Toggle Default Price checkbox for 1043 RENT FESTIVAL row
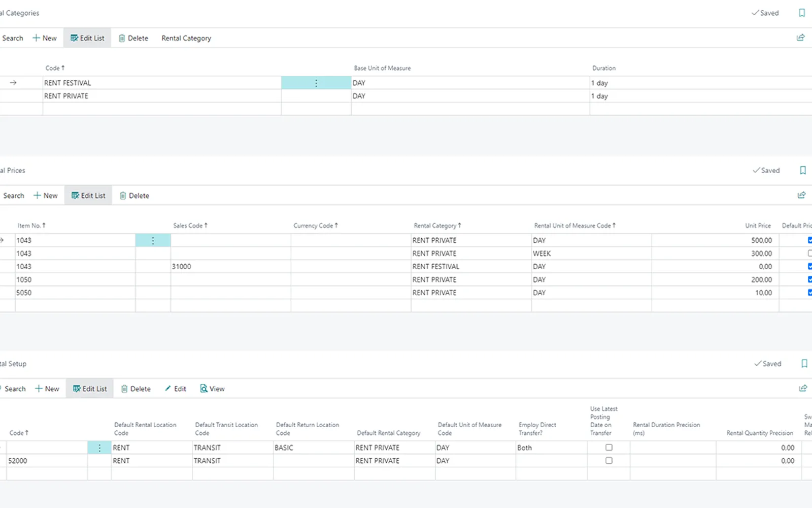812x508 pixels. tap(810, 267)
